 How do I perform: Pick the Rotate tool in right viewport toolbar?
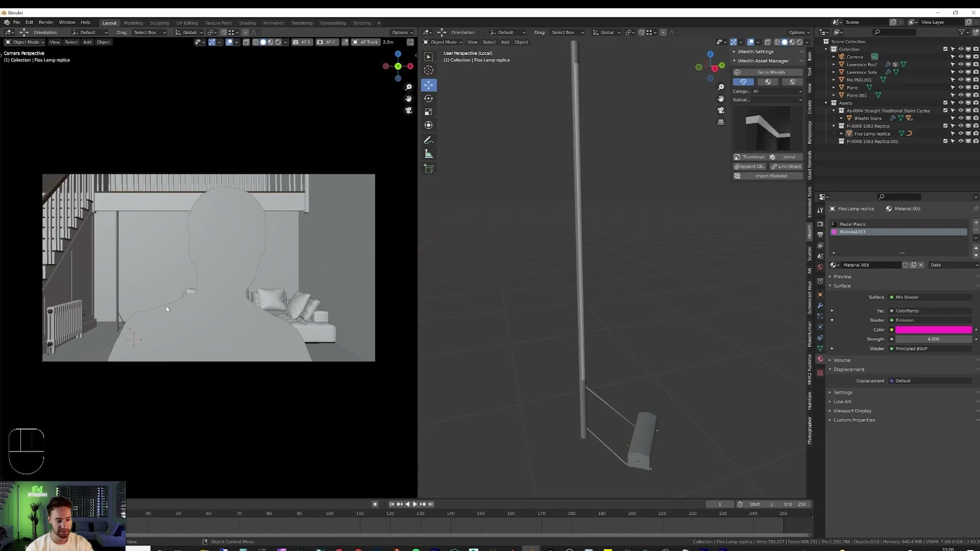tap(428, 98)
